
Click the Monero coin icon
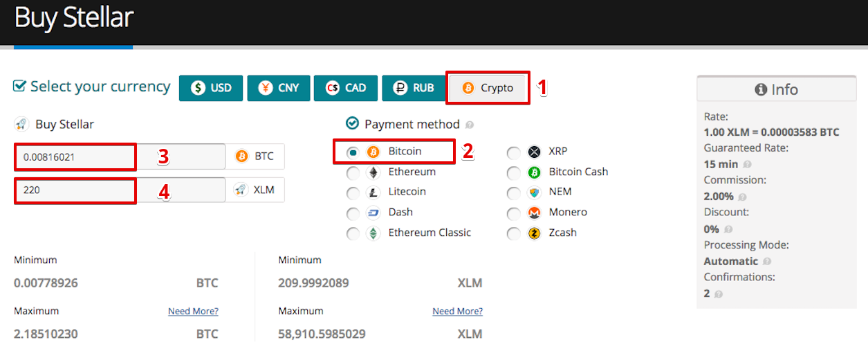[534, 213]
